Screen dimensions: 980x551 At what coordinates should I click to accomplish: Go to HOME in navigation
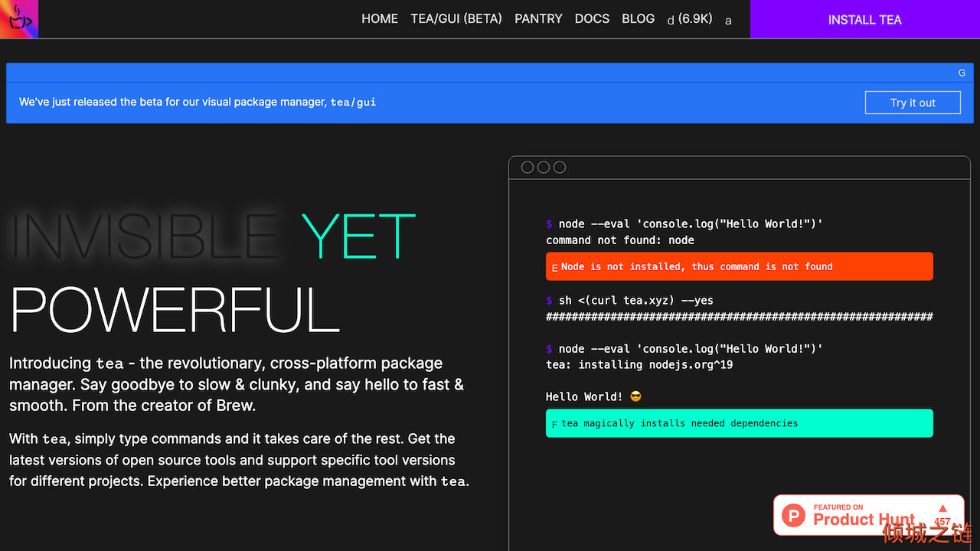tap(380, 19)
